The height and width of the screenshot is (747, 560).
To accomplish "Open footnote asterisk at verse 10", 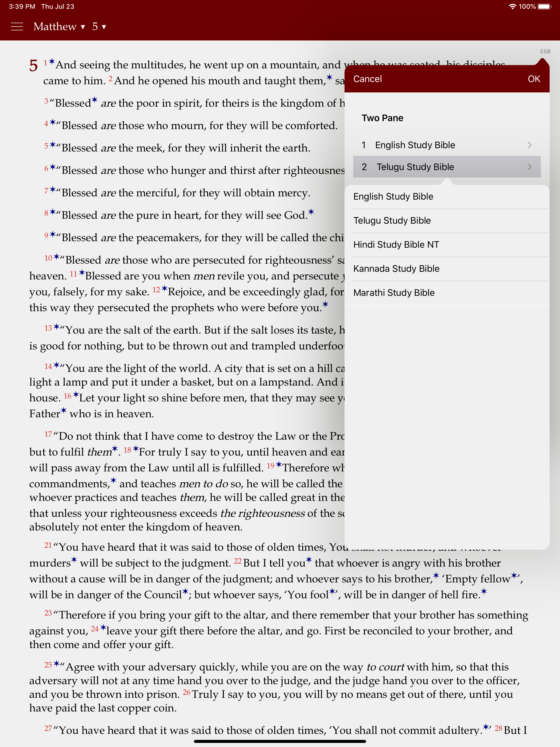I will pyautogui.click(x=56, y=257).
